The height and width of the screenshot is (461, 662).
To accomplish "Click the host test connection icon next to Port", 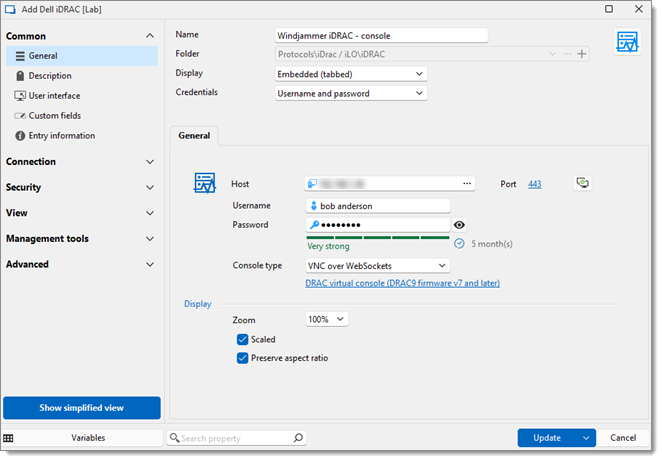I will click(583, 183).
